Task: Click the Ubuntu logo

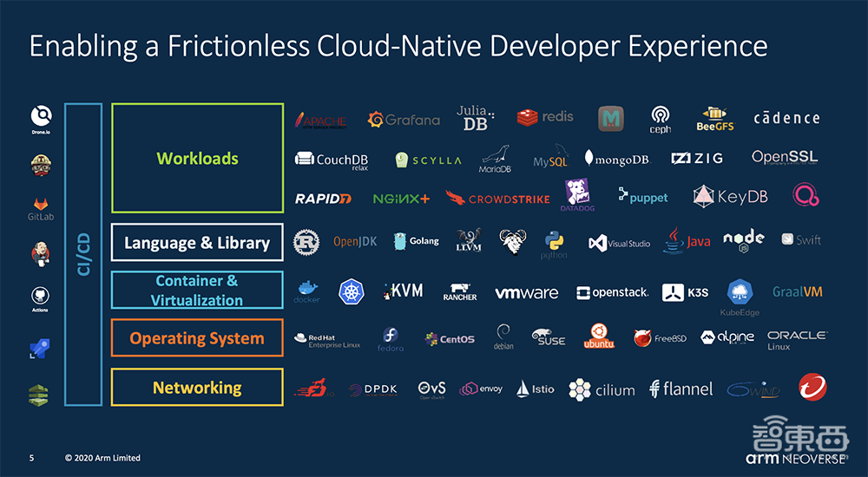Action: coord(598,336)
